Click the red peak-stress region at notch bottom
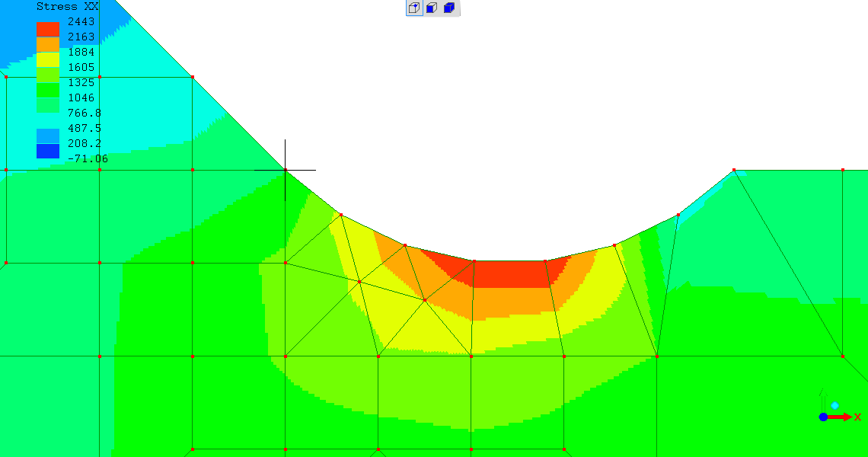The width and height of the screenshot is (868, 457). [x=510, y=273]
